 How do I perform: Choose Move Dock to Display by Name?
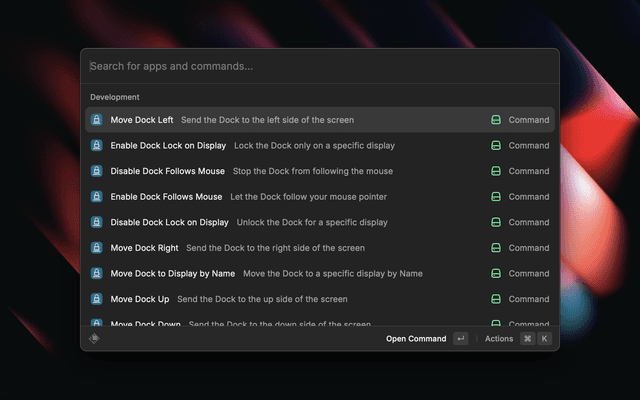coord(172,273)
